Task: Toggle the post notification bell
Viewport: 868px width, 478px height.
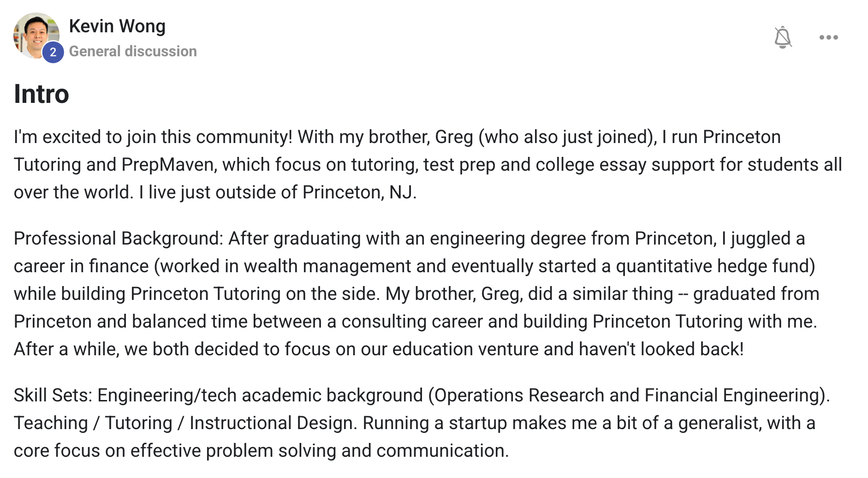Action: pyautogui.click(x=783, y=37)
